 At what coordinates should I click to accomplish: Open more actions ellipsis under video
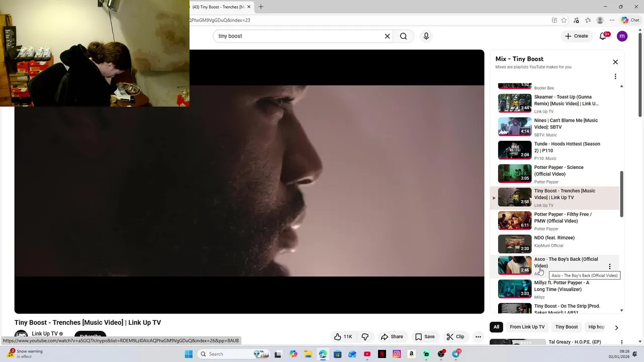[x=478, y=337]
